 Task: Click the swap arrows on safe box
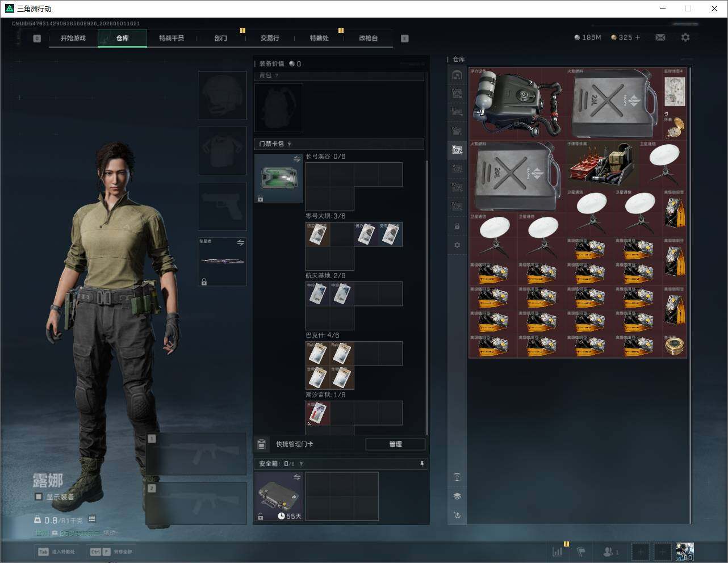point(296,478)
